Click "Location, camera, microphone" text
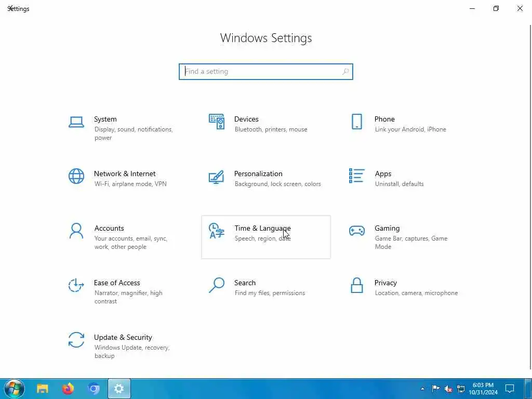Viewport: 532px width, 399px height. click(416, 293)
